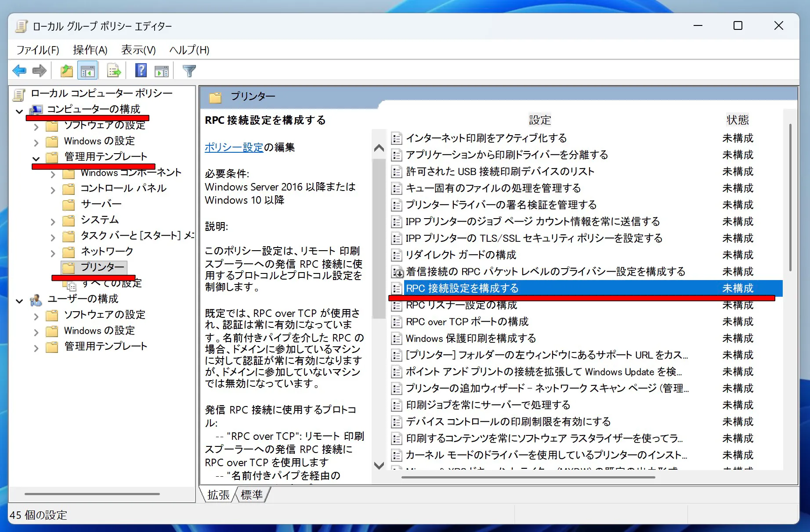Expand the コントロール パネル tree node
This screenshot has width=810, height=532.
(x=53, y=190)
